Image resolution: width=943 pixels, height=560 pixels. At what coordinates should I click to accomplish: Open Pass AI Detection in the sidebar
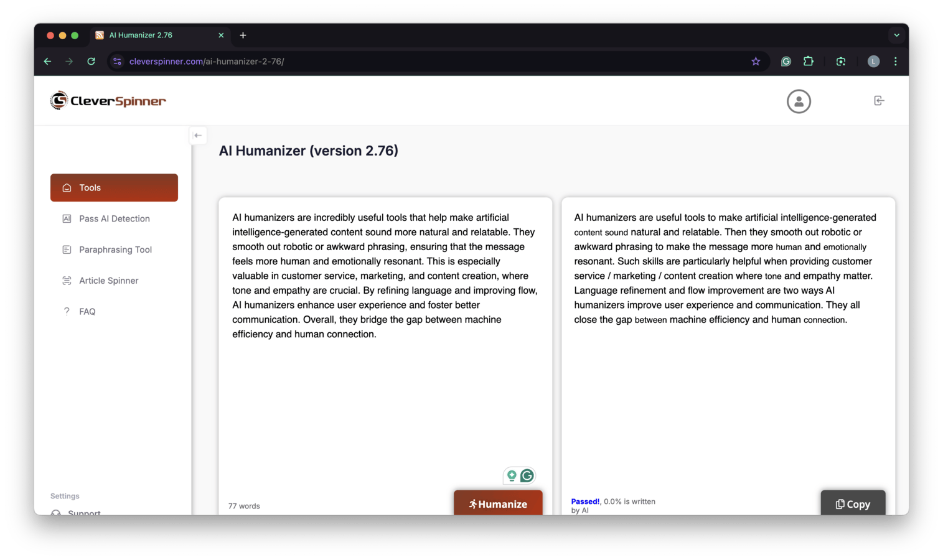tap(114, 218)
